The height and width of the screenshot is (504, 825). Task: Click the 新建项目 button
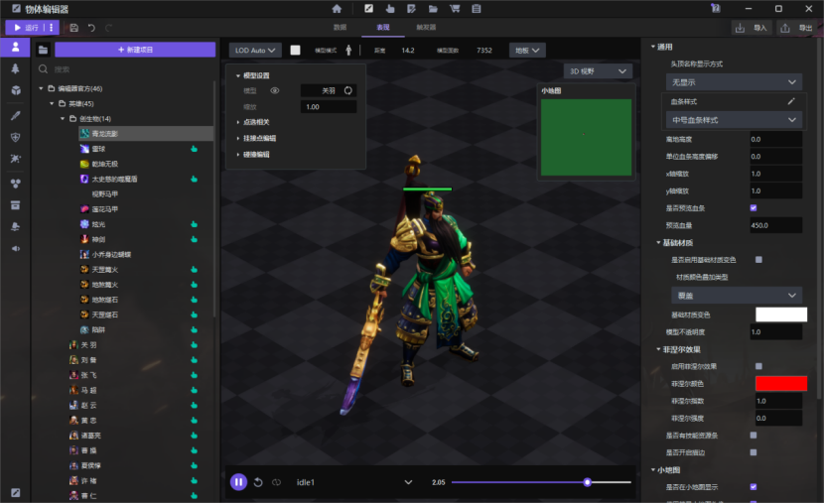[x=135, y=50]
